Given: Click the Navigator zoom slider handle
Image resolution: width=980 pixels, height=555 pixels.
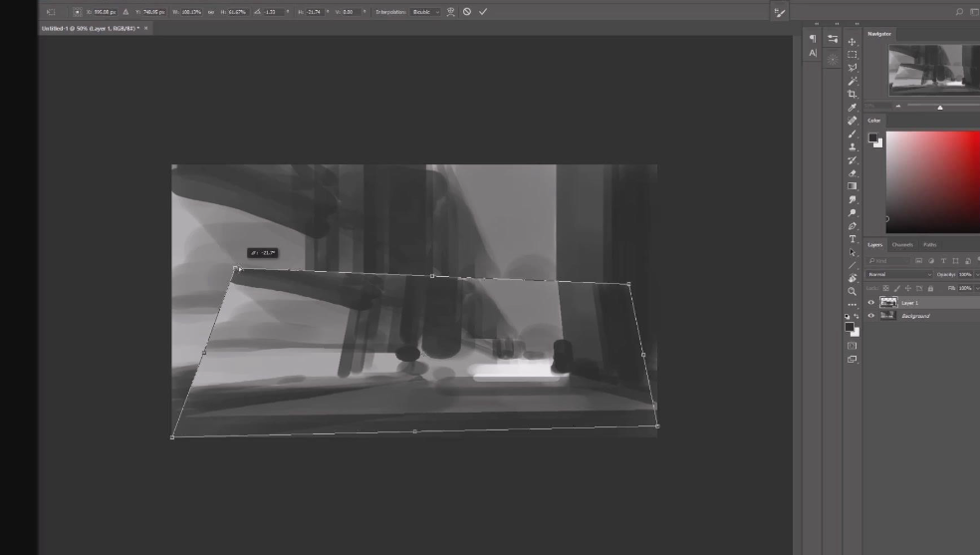Looking at the screenshot, I should tap(939, 107).
